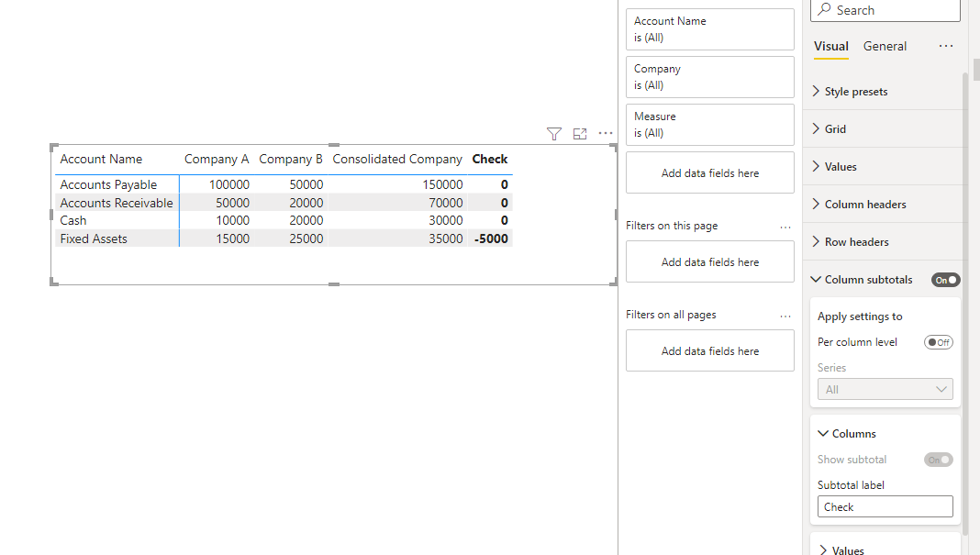Switch to the General tab
The image size is (980, 555).
pyautogui.click(x=885, y=46)
